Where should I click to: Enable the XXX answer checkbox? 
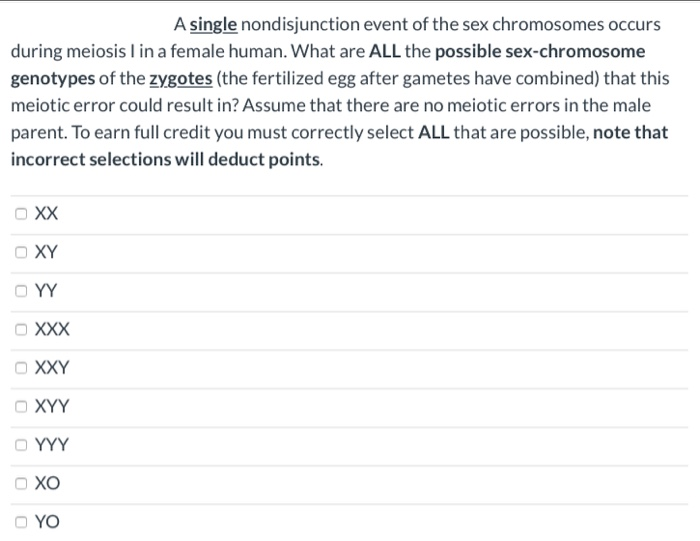click(21, 329)
